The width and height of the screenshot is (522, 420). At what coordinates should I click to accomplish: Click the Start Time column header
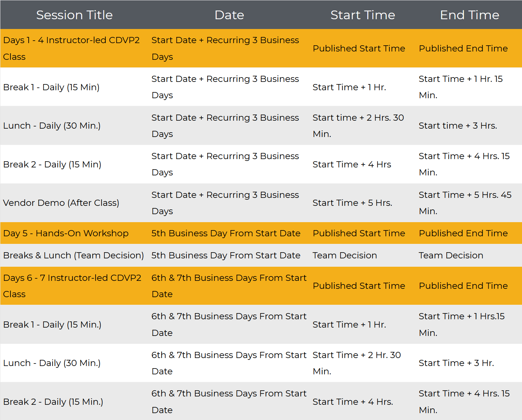coord(363,15)
